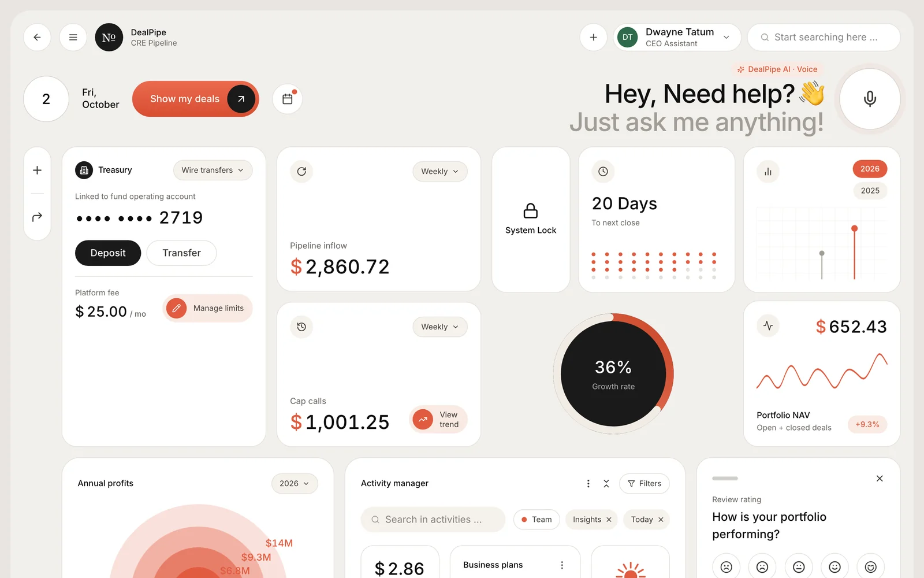The height and width of the screenshot is (578, 924).
Task: Click the bar chart icon on year card
Action: [768, 172]
